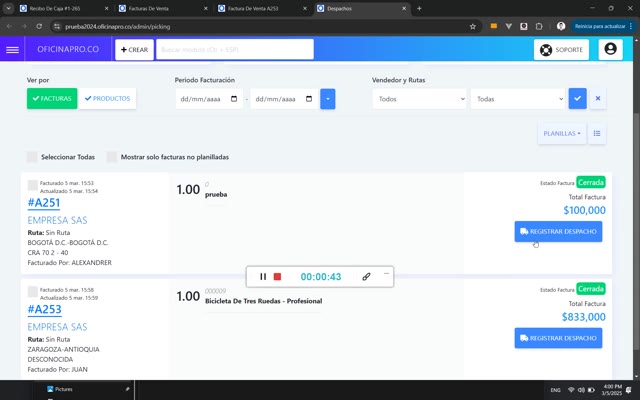Check the Seleccionar Todas checkbox
The width and height of the screenshot is (640, 400).
pos(32,157)
